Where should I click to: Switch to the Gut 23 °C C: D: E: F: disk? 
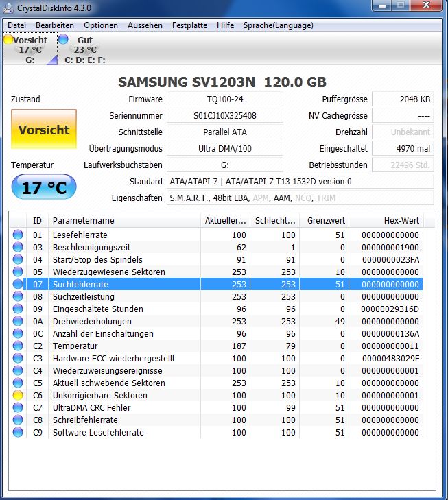[82, 49]
